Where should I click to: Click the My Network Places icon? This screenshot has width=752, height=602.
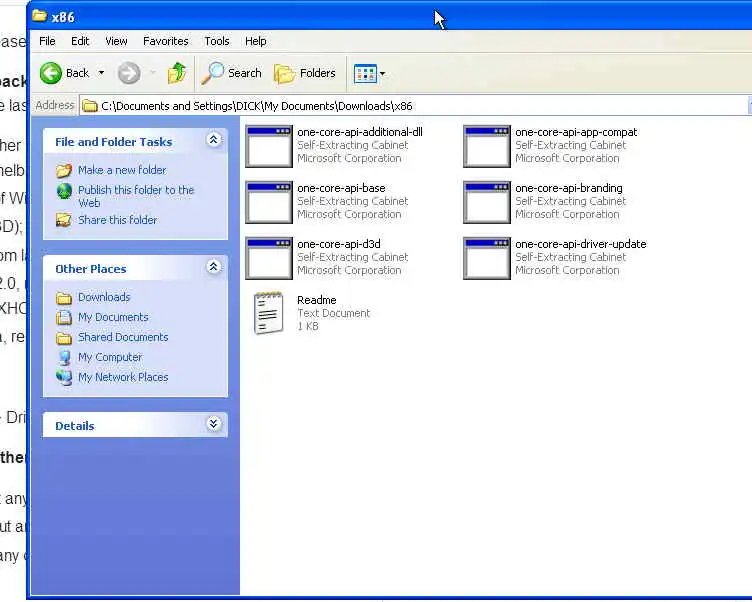64,378
